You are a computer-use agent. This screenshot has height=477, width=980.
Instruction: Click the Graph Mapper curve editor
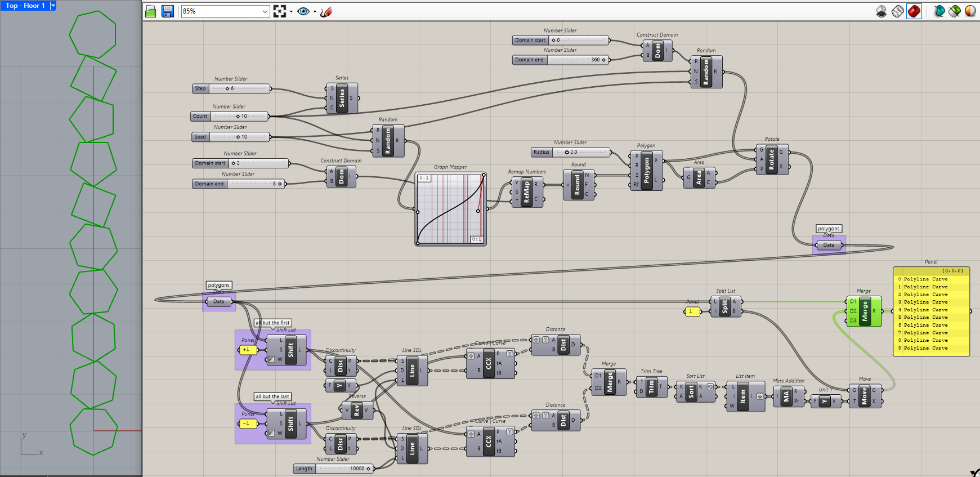[x=450, y=208]
